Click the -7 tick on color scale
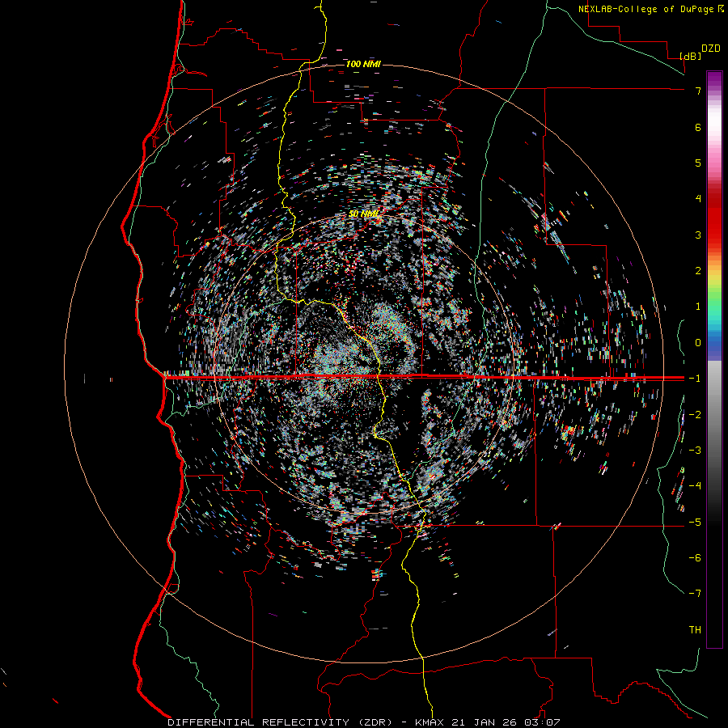The width and height of the screenshot is (728, 728). [x=695, y=594]
